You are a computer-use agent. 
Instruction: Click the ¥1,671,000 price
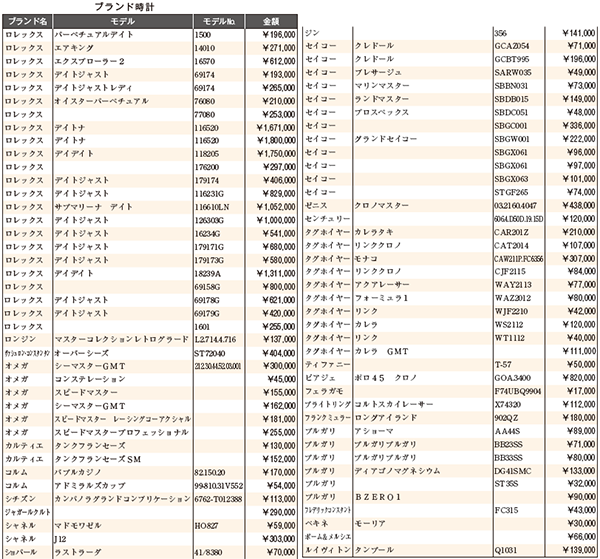coord(276,128)
